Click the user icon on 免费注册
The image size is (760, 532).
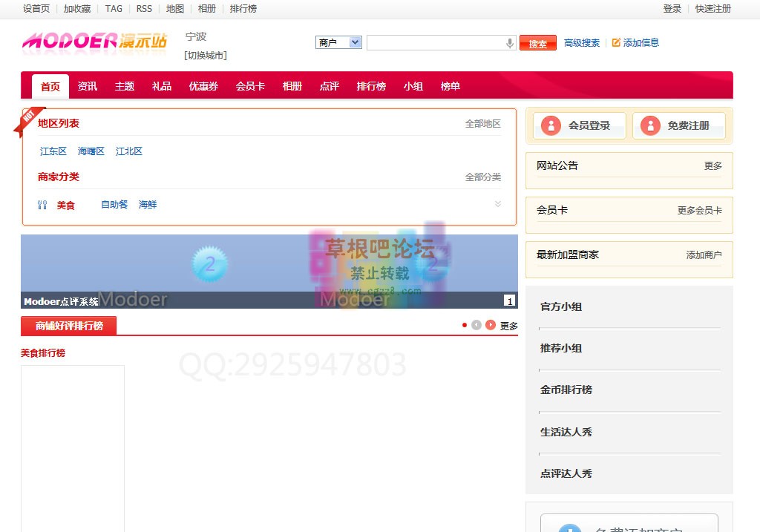(650, 125)
